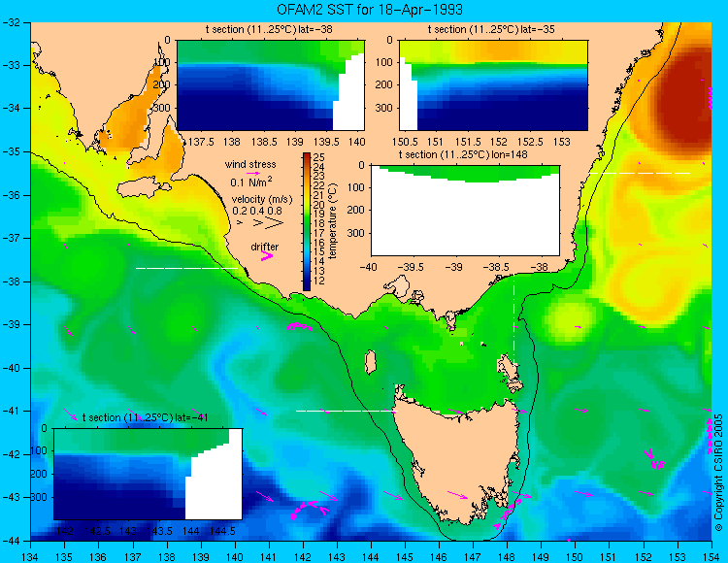Open the lat=-35 temperature section inset plot
Viewport: 728px width, 563px height.
tap(493, 85)
